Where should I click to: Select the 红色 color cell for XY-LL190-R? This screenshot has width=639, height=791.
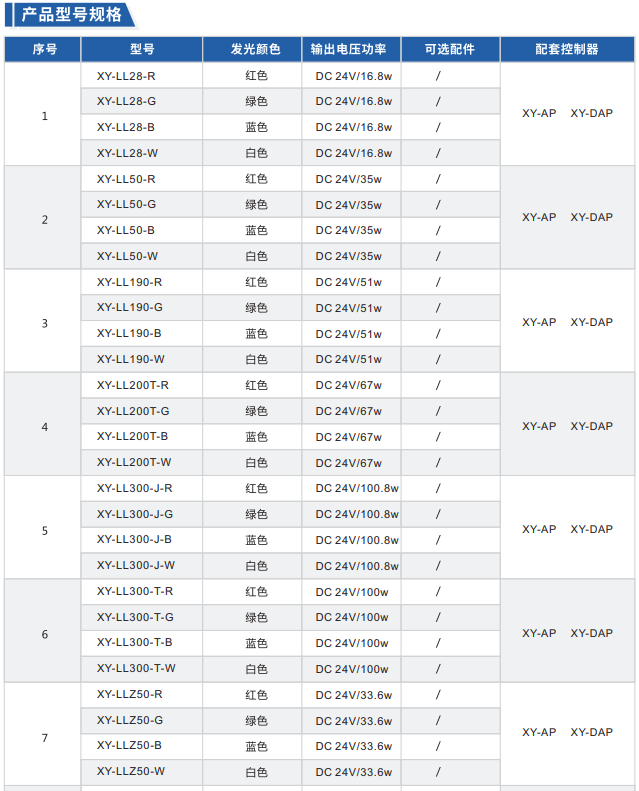[256, 282]
